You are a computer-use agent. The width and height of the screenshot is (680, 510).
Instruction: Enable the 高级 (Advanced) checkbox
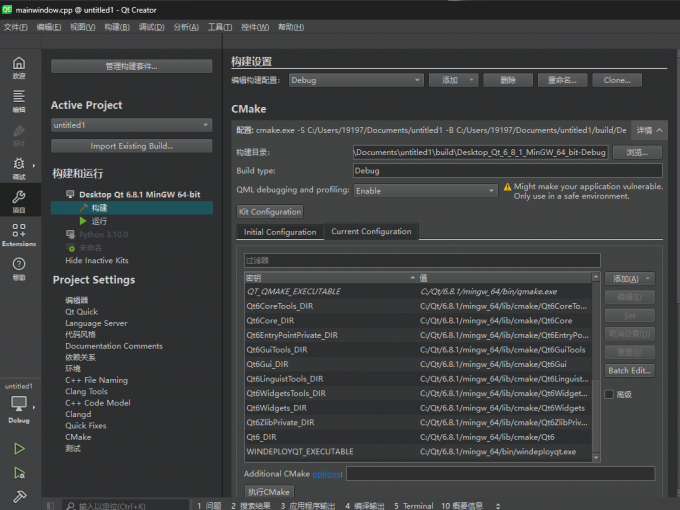pos(609,394)
